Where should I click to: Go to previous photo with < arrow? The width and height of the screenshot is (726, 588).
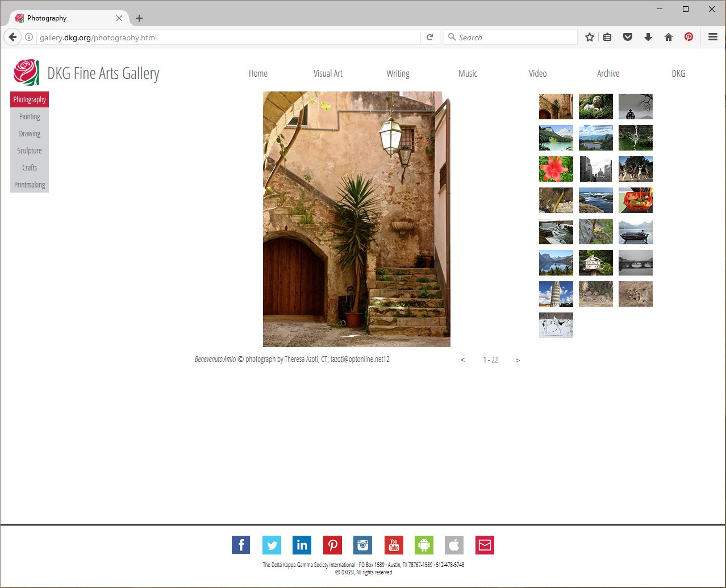(x=462, y=360)
